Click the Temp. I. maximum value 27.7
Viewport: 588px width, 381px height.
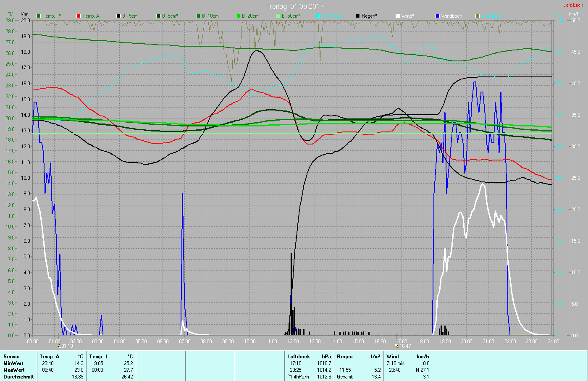[129, 370]
